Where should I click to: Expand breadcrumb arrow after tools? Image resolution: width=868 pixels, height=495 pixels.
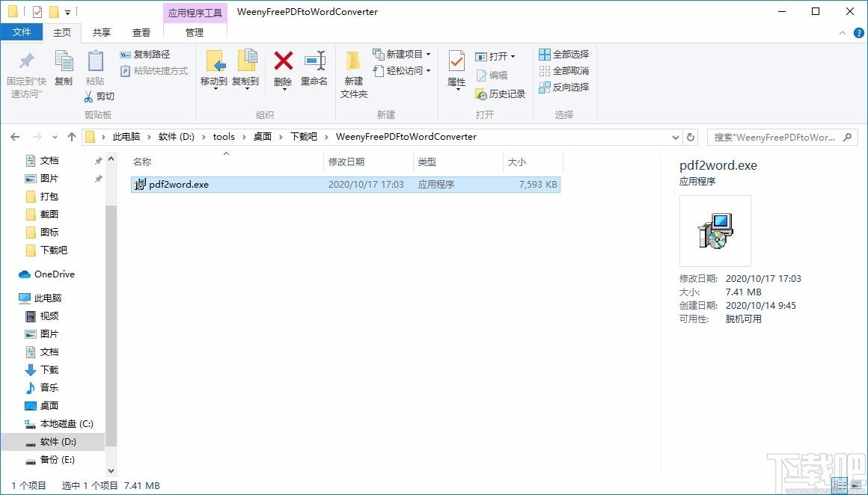coord(244,137)
